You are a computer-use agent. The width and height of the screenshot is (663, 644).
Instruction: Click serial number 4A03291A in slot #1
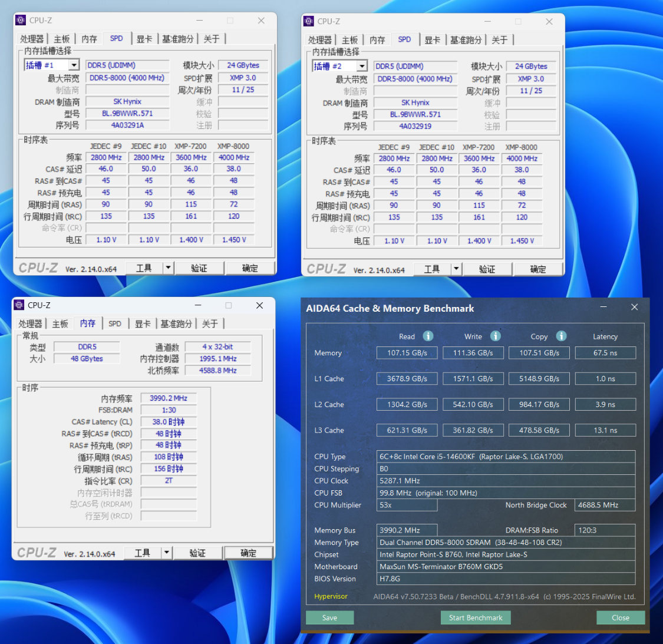(127, 125)
